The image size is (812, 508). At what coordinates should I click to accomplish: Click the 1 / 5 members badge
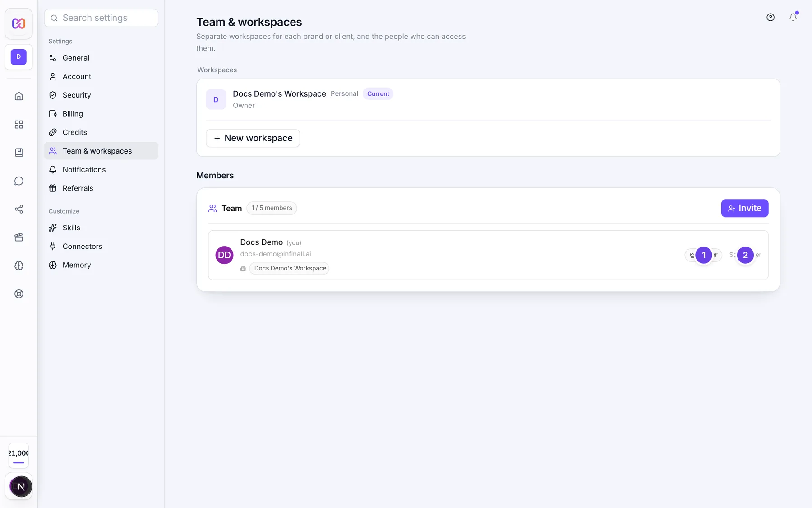[x=272, y=208]
